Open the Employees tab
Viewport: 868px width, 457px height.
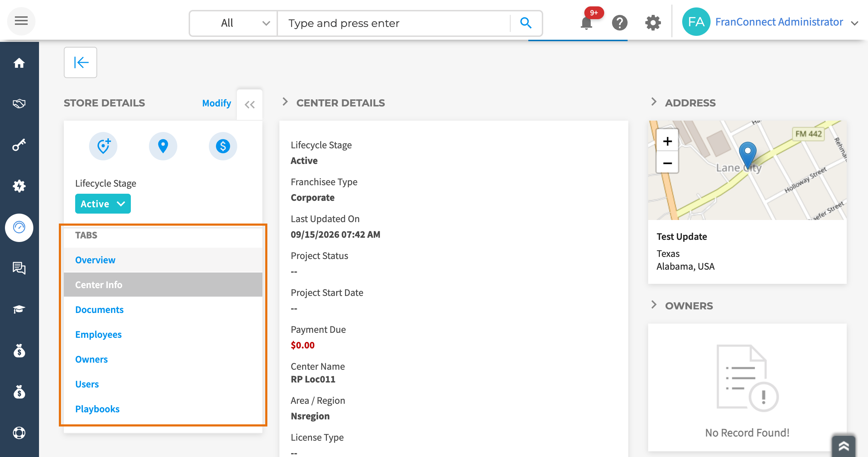[163, 334]
